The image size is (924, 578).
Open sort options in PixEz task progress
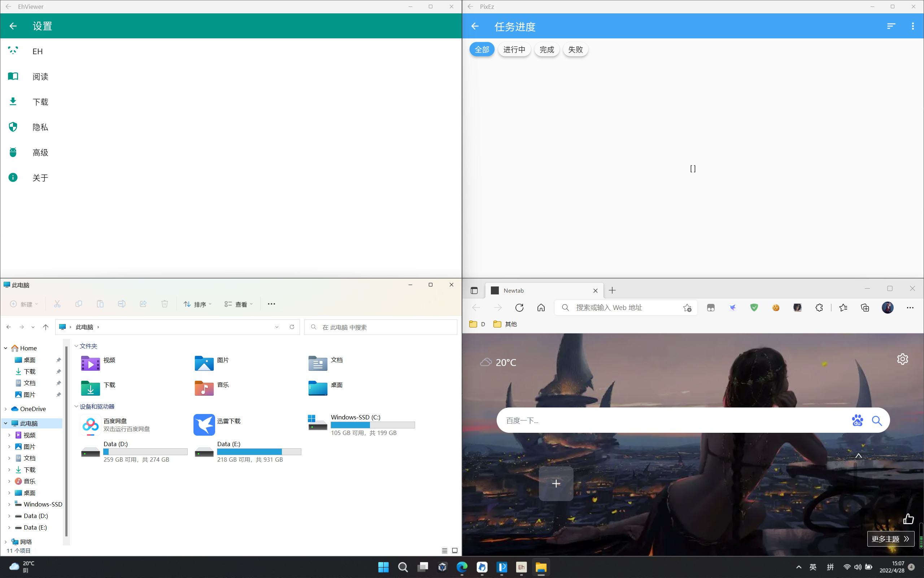pyautogui.click(x=891, y=26)
